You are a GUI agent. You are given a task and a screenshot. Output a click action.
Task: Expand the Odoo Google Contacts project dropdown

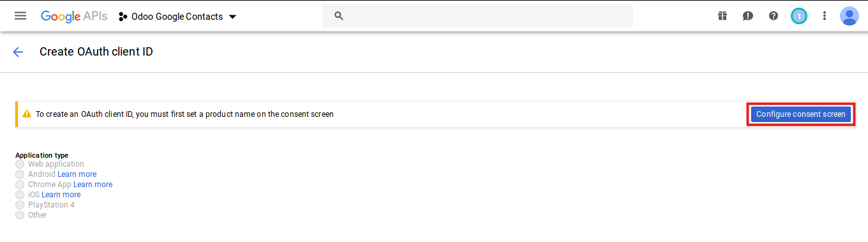(x=177, y=17)
